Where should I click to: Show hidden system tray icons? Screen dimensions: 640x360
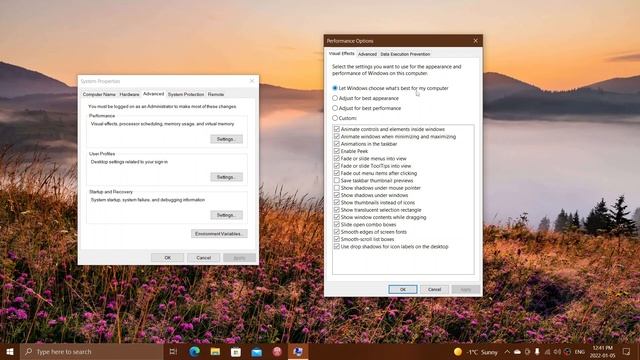[507, 351]
